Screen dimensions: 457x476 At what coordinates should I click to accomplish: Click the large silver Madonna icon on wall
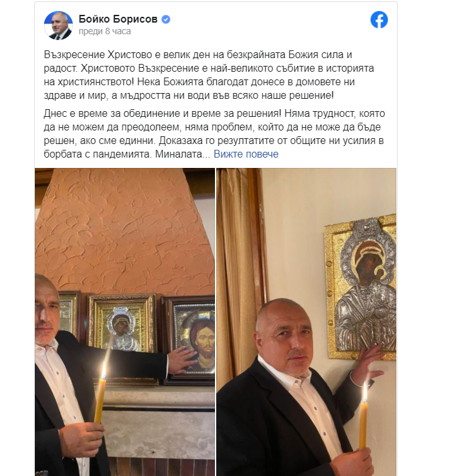361,287
